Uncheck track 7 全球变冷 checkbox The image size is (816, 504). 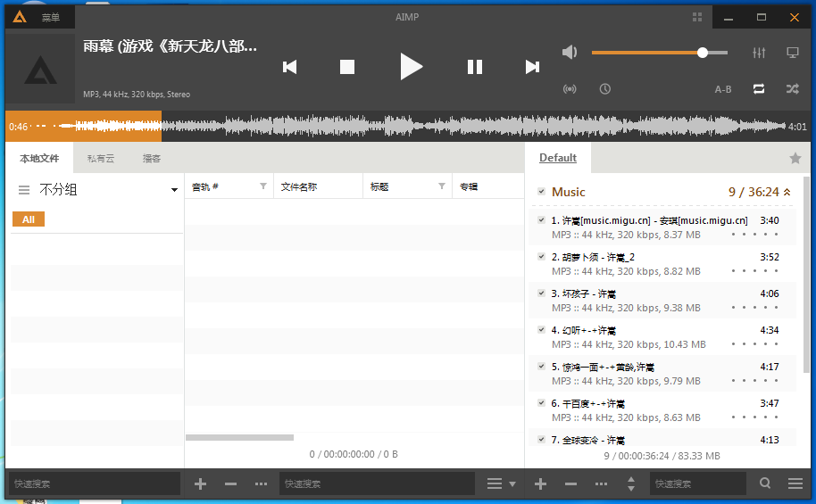pyautogui.click(x=541, y=439)
